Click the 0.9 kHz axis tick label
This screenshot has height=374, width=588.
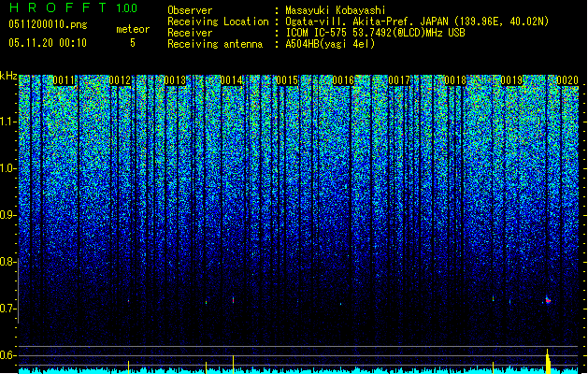(8, 215)
